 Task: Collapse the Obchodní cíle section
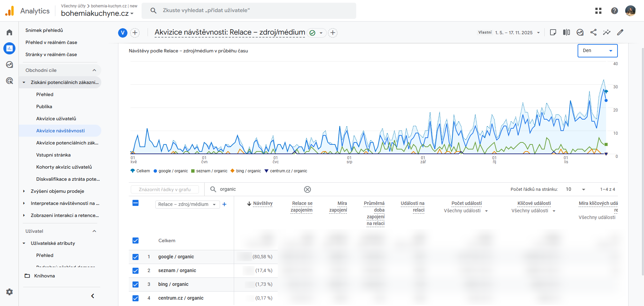tap(94, 70)
